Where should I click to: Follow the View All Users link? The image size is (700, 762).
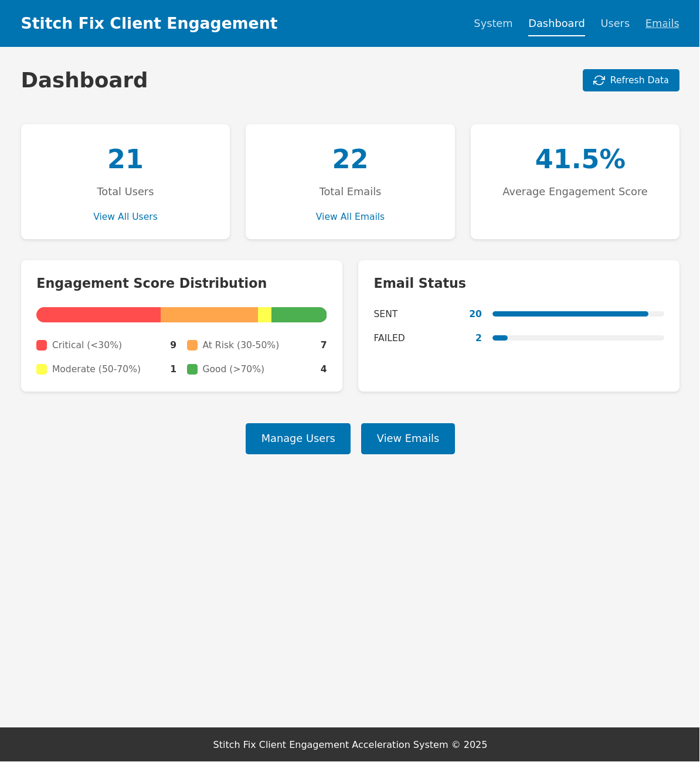point(125,217)
